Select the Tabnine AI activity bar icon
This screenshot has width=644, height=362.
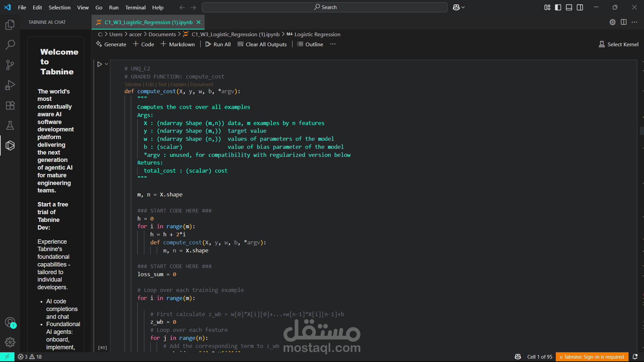(x=10, y=145)
